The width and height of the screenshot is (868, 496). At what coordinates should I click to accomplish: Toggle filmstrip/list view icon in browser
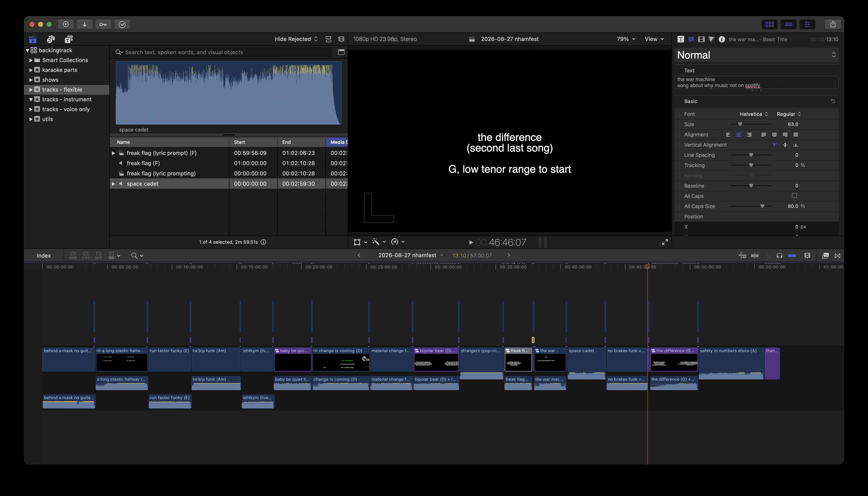coord(341,39)
